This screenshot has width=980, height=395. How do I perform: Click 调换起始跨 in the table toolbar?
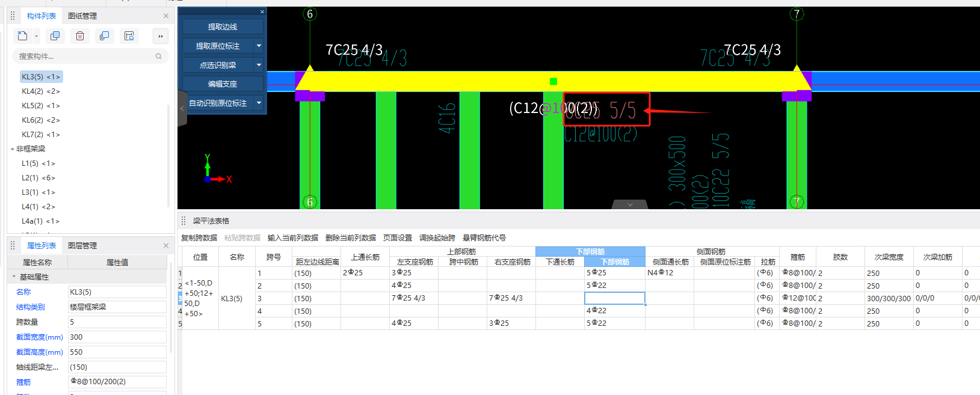437,238
